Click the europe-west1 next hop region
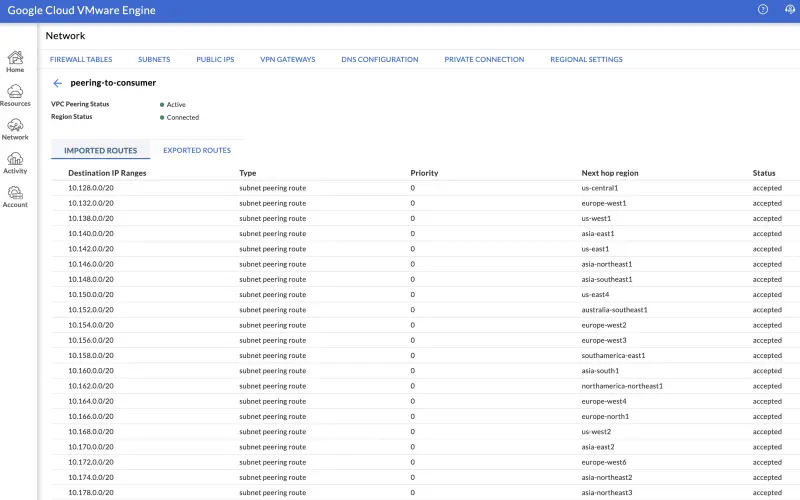Screen dimensions: 800x500 [604, 203]
